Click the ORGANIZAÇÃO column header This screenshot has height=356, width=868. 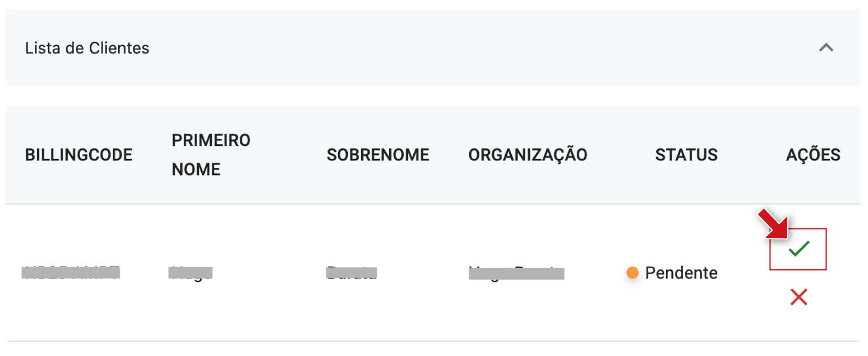(x=528, y=155)
